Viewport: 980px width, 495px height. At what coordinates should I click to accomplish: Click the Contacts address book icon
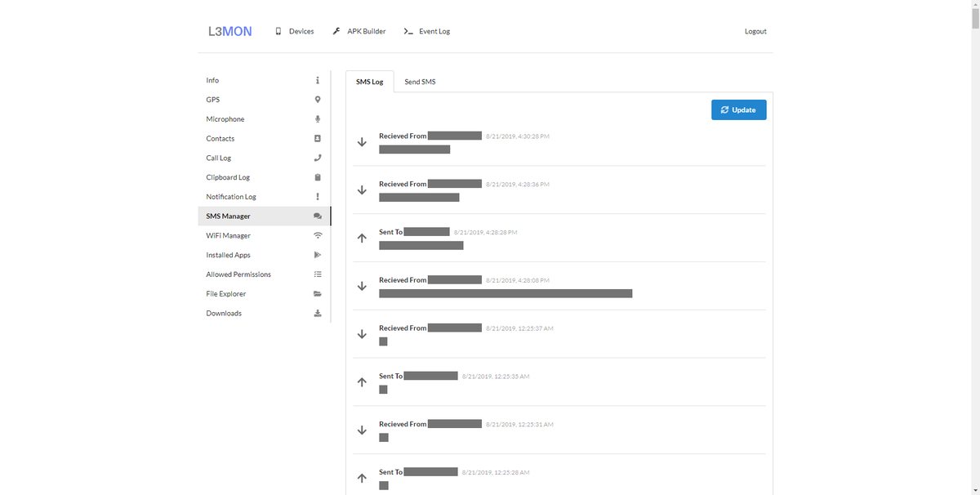pos(318,139)
